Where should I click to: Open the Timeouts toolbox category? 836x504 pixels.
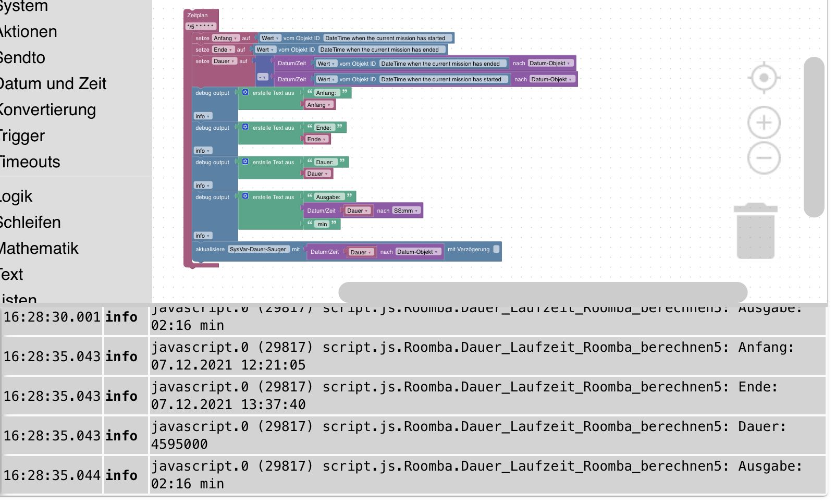30,162
